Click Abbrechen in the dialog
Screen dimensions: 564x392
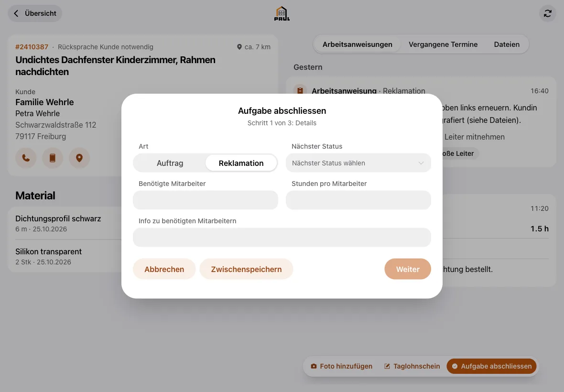tap(164, 269)
